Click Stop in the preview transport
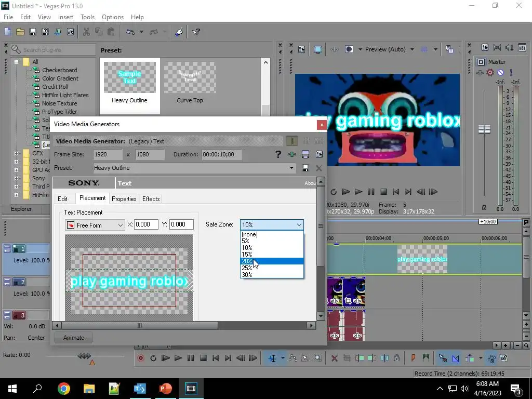This screenshot has height=399, width=532. click(383, 192)
